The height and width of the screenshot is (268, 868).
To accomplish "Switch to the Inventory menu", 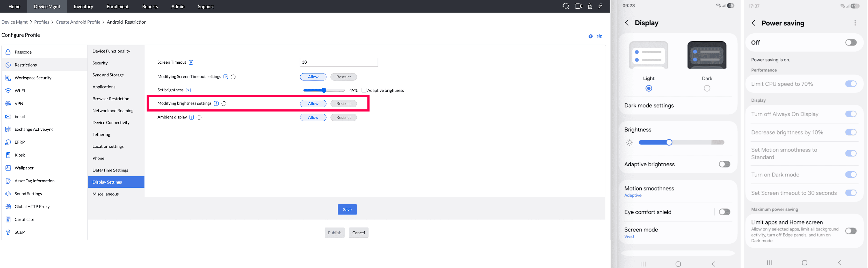I will click(x=83, y=6).
